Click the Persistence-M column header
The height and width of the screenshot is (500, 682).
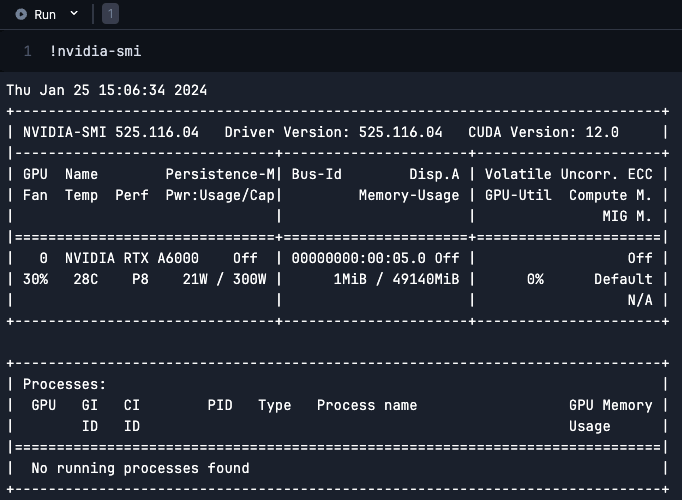click(220, 174)
